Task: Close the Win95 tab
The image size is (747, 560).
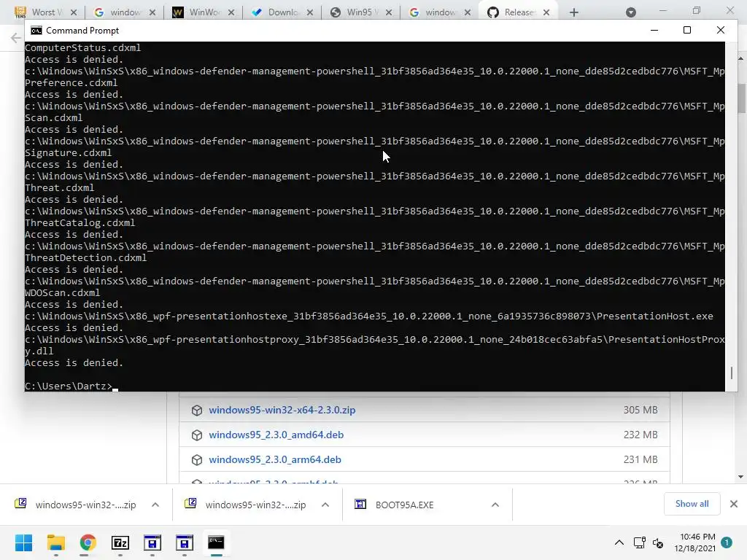Action: pos(389,12)
